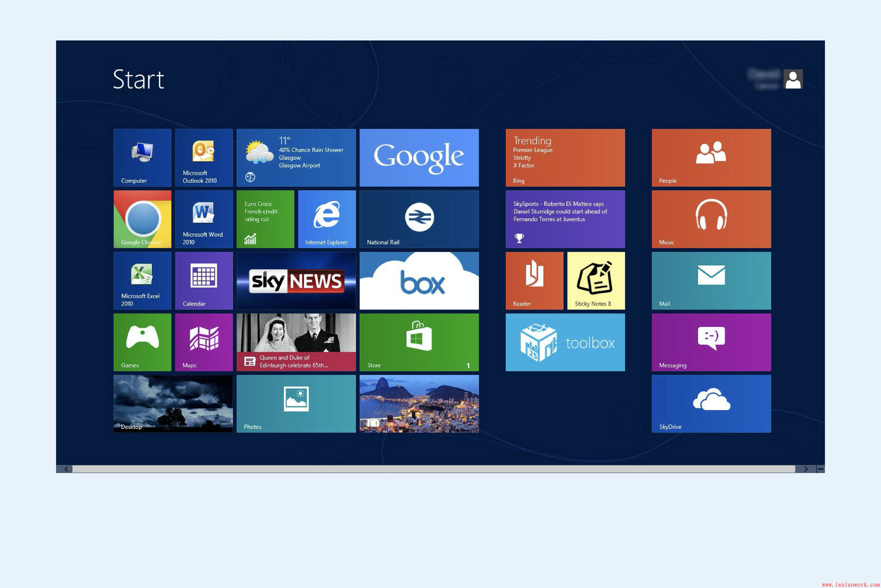The height and width of the screenshot is (588, 881).
Task: Open the Reader app tile
Action: pyautogui.click(x=534, y=280)
